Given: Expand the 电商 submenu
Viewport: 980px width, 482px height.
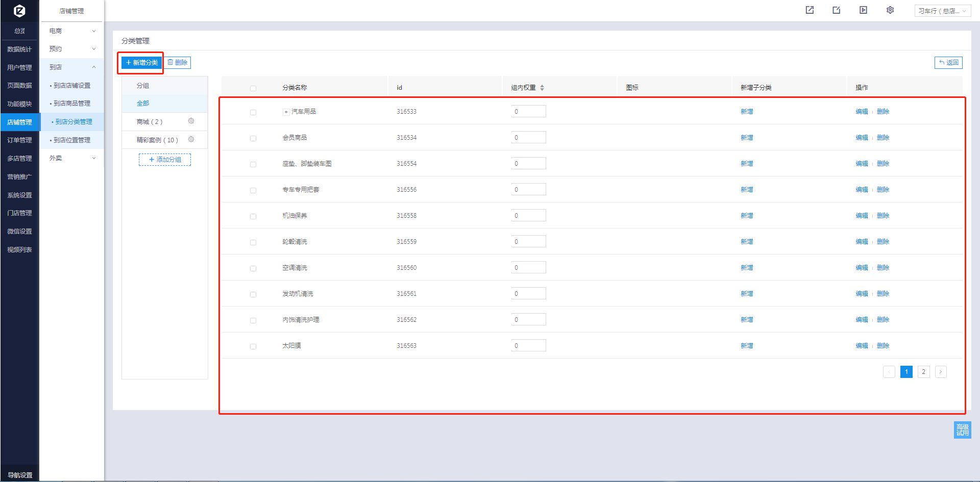Looking at the screenshot, I should tap(71, 31).
